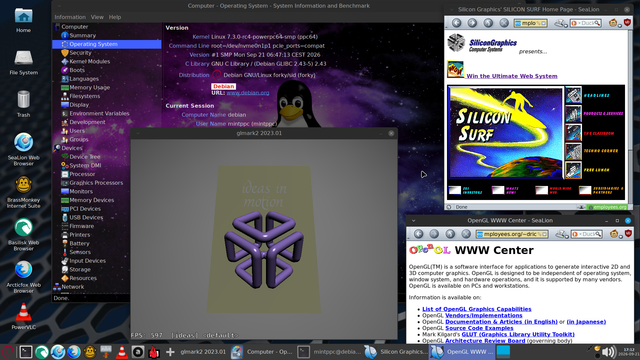
Task: Open Source Code Examples link
Action: (x=479, y=328)
